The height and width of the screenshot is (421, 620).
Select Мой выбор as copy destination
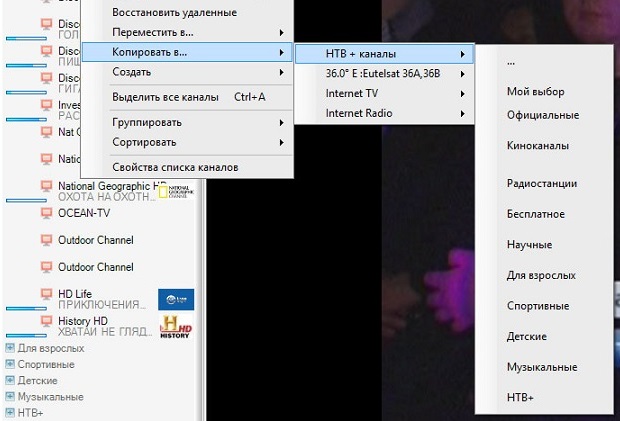(536, 92)
